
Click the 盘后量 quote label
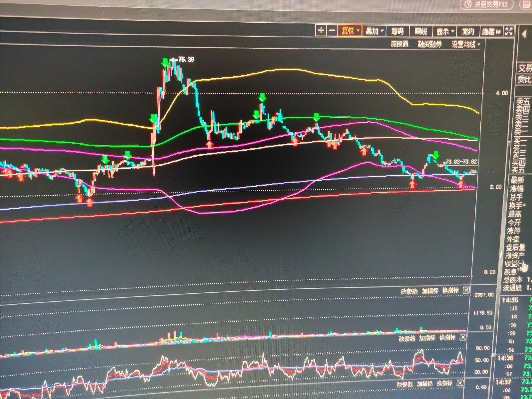(515, 247)
